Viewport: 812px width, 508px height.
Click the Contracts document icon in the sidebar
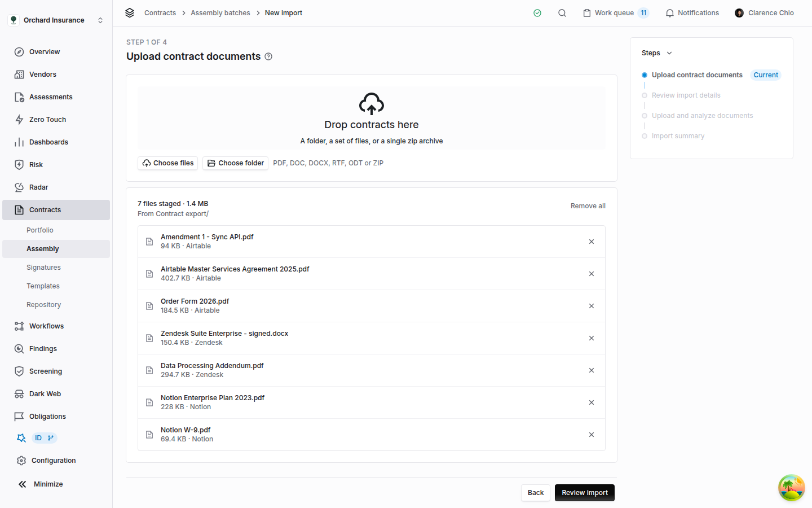(x=19, y=210)
